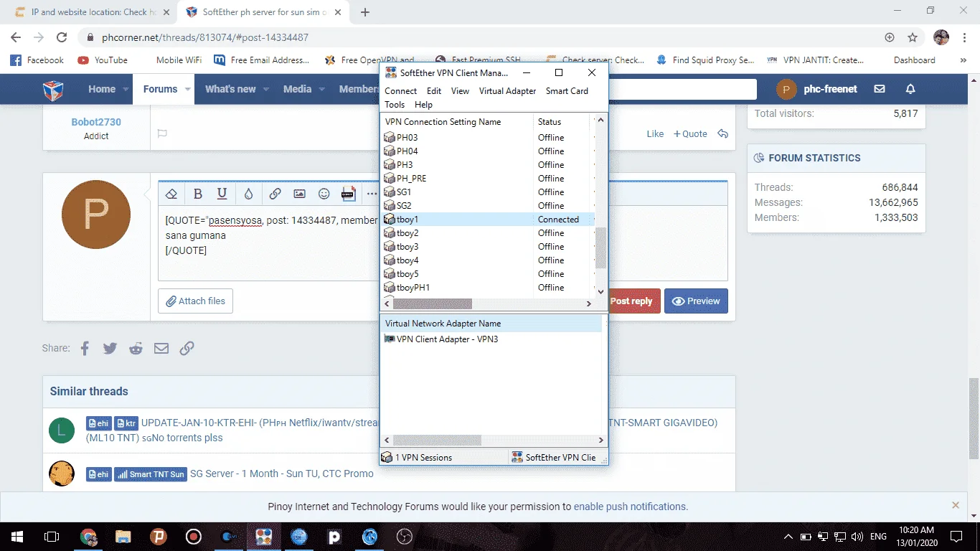
Task: Share thread via email envelope icon
Action: 161,348
